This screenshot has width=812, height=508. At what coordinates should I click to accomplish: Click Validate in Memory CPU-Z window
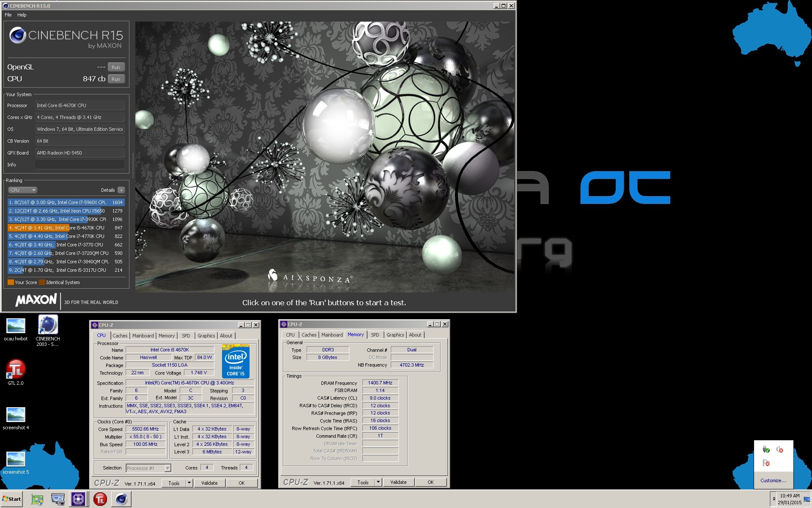click(x=398, y=482)
